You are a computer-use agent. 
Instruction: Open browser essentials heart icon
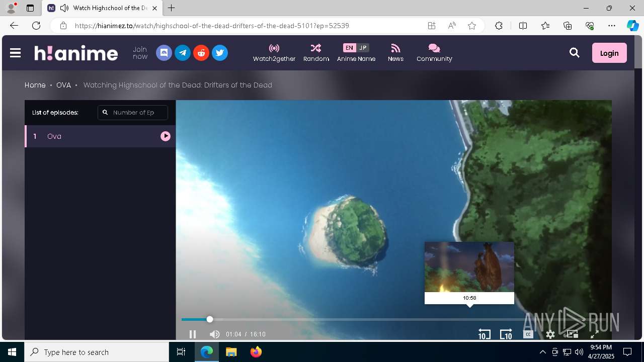point(590,26)
